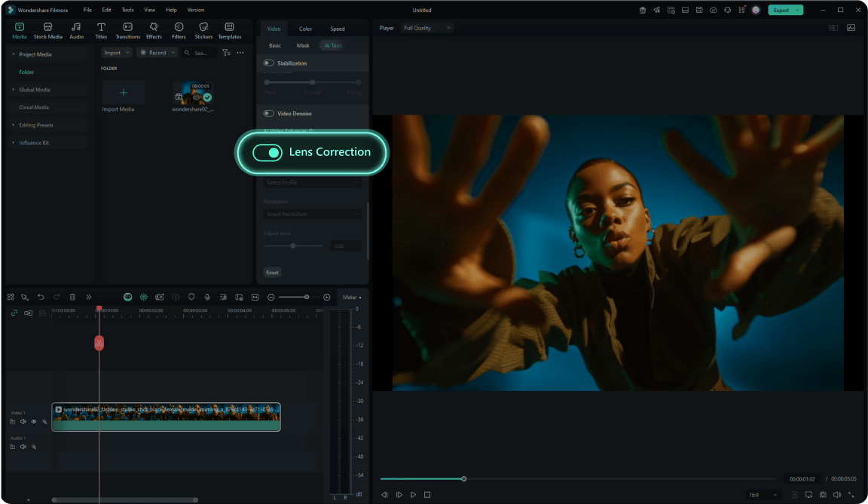868x504 pixels.
Task: Click the filter sort icon in media panel
Action: 226,53
